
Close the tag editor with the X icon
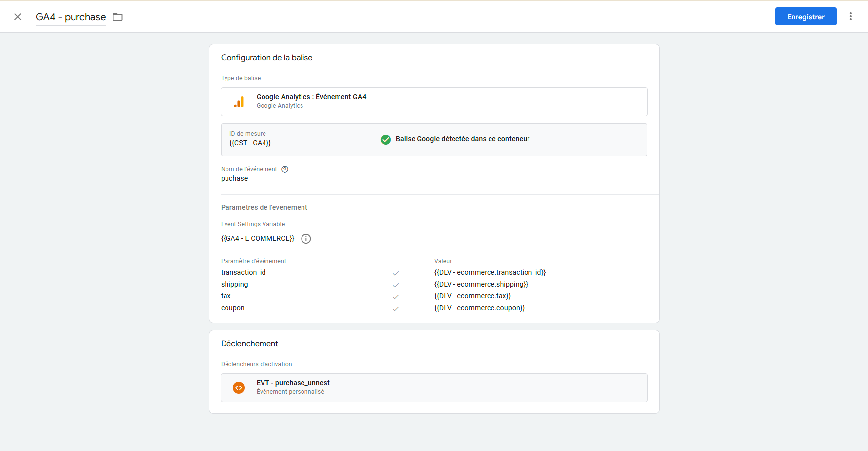click(x=18, y=17)
